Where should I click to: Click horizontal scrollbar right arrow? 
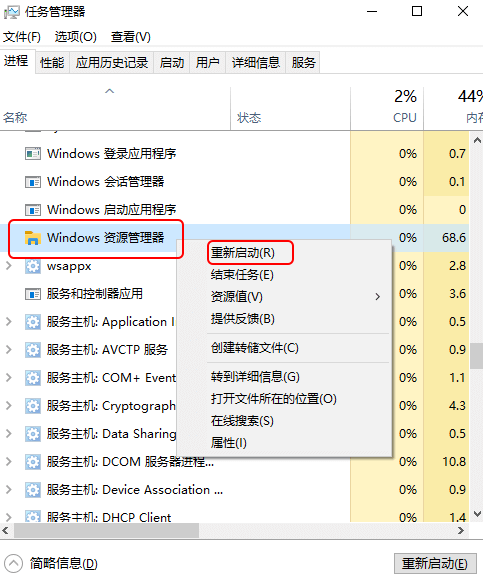[461, 531]
